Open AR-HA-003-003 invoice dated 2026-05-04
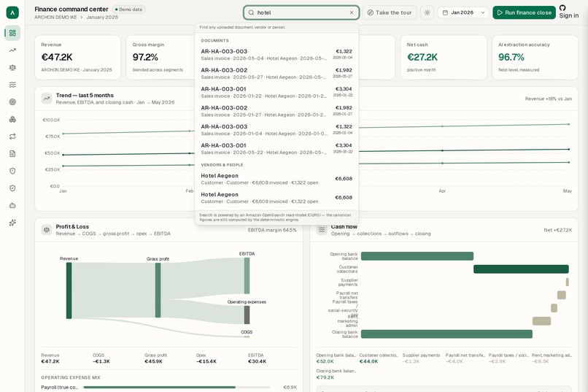The width and height of the screenshot is (588, 392). 276,55
